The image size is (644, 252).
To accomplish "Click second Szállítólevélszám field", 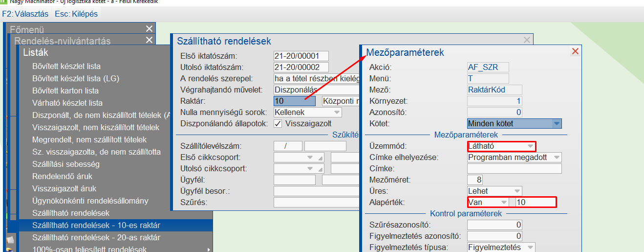I will (x=325, y=146).
